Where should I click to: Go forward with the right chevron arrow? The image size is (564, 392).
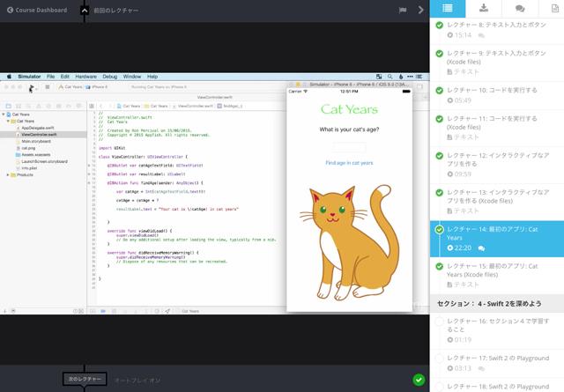[420, 10]
